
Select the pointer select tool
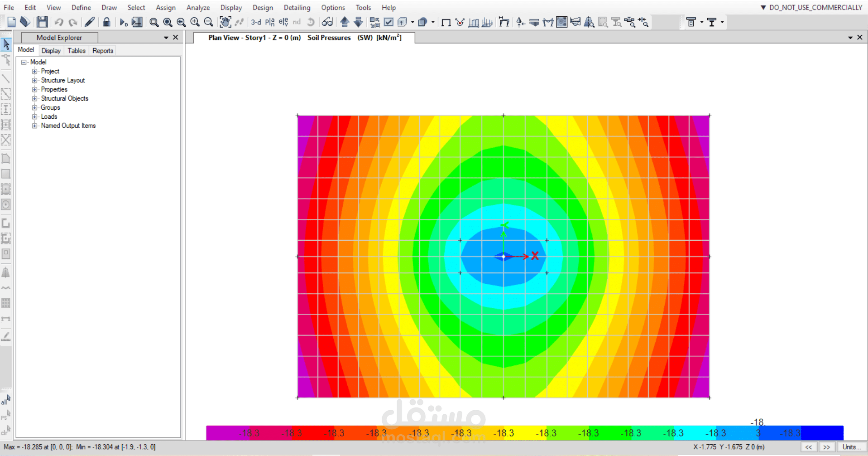pyautogui.click(x=6, y=44)
